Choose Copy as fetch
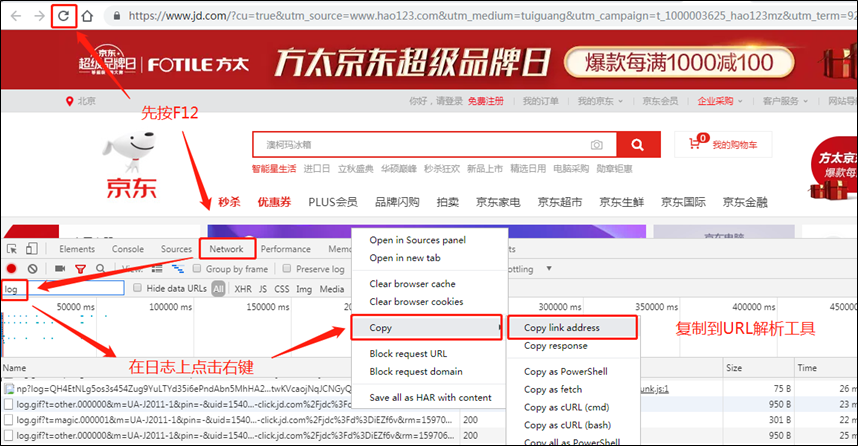The height and width of the screenshot is (446, 858). click(553, 390)
